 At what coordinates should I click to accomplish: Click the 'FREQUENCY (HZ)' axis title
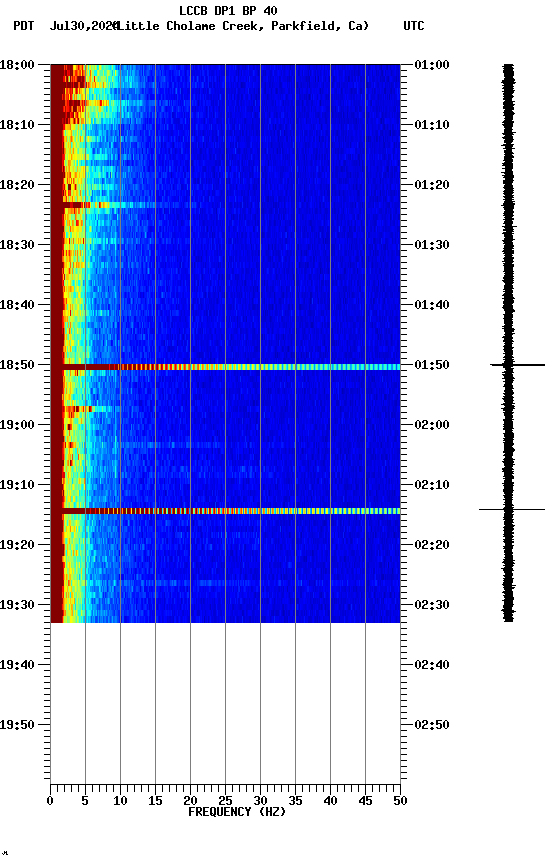pyautogui.click(x=237, y=812)
